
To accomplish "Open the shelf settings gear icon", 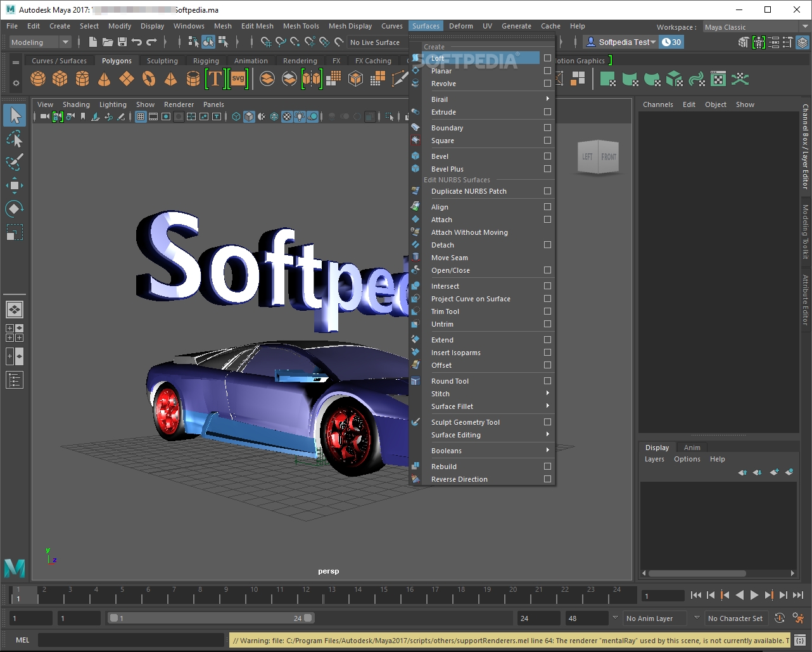I will (16, 82).
